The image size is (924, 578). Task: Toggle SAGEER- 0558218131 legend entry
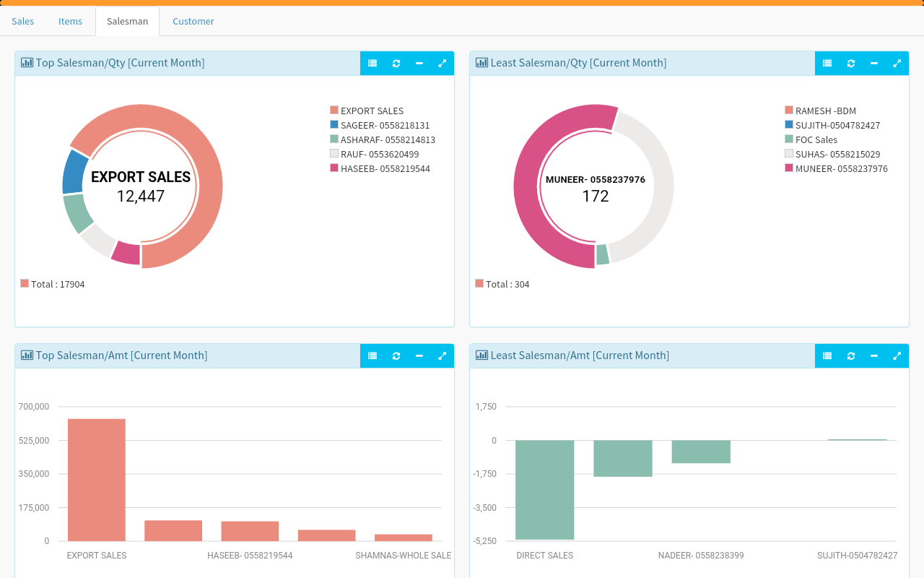point(380,125)
